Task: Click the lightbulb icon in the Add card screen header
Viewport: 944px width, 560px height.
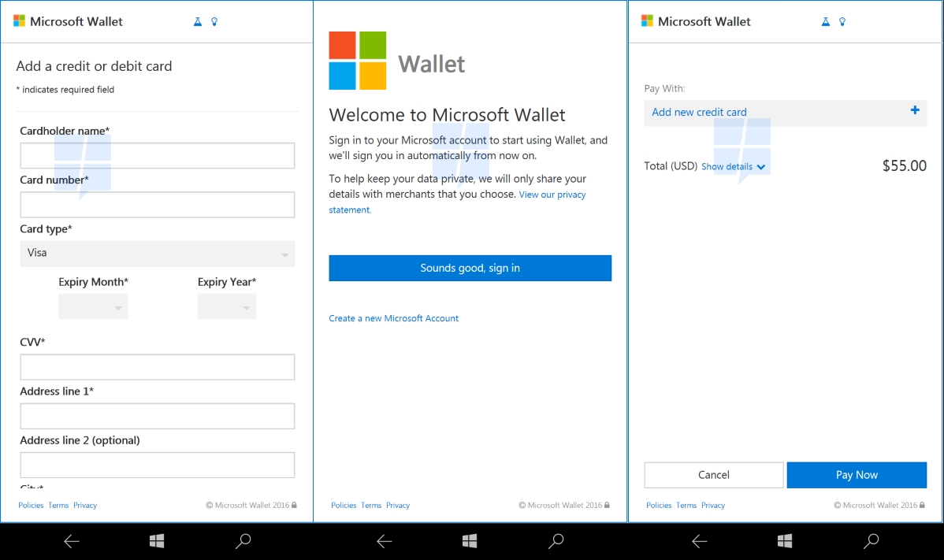Action: (x=214, y=22)
